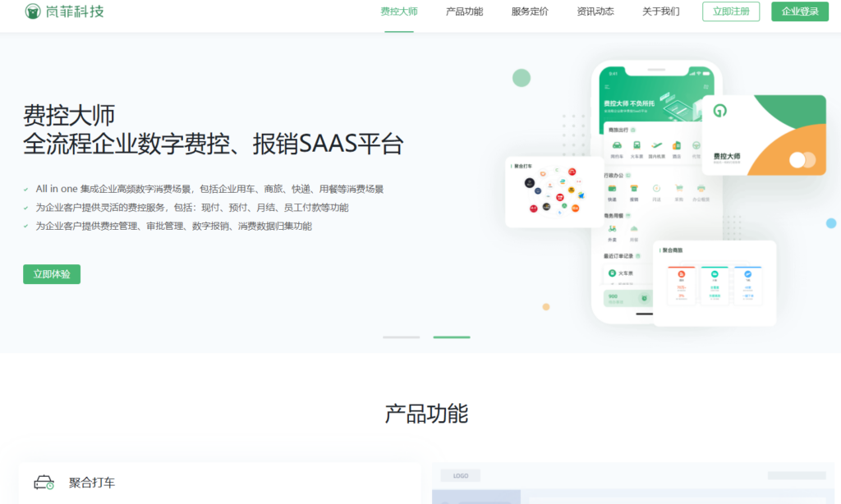Viewport: 841px width, 504px height.
Task: Select the second carousel indicator dash
Action: coord(453,336)
